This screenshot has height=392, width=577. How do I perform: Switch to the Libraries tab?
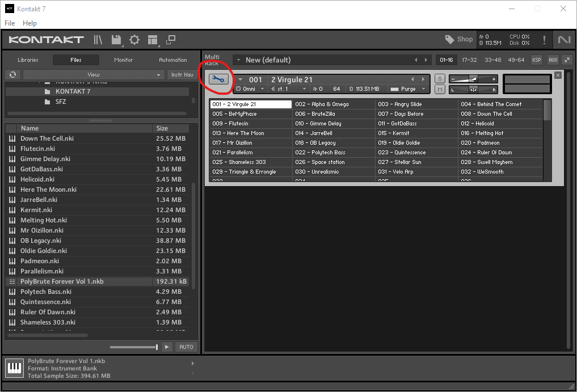(x=28, y=60)
